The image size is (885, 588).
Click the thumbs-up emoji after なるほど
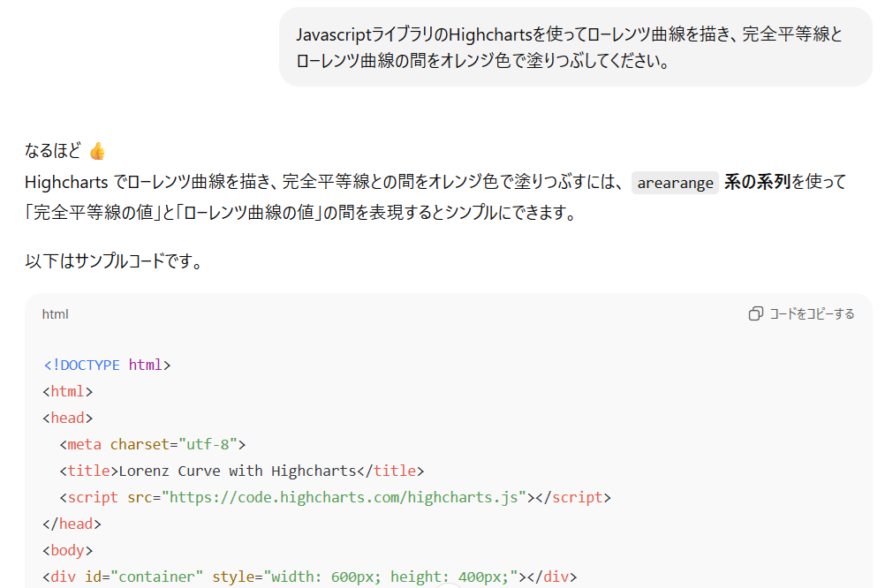97,151
